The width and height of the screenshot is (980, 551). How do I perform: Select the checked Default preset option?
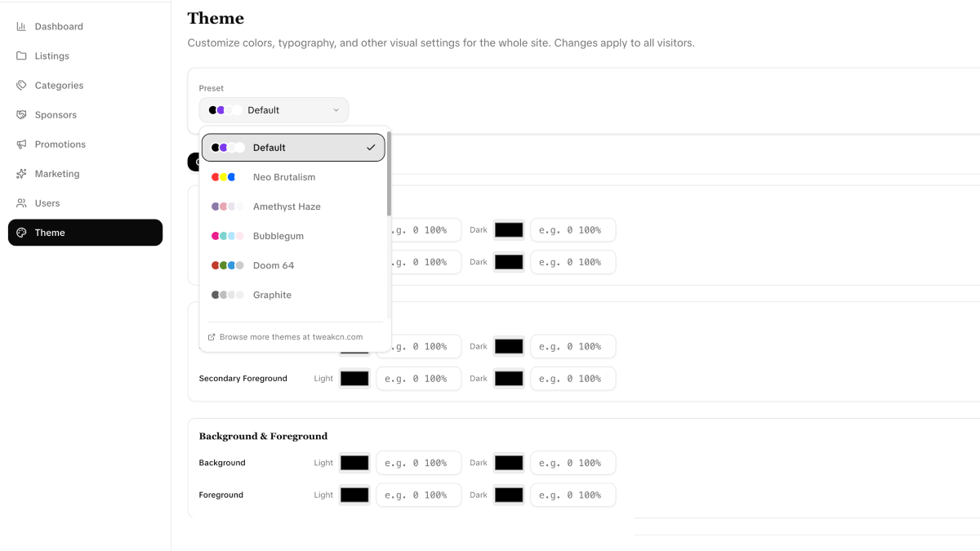pyautogui.click(x=293, y=148)
